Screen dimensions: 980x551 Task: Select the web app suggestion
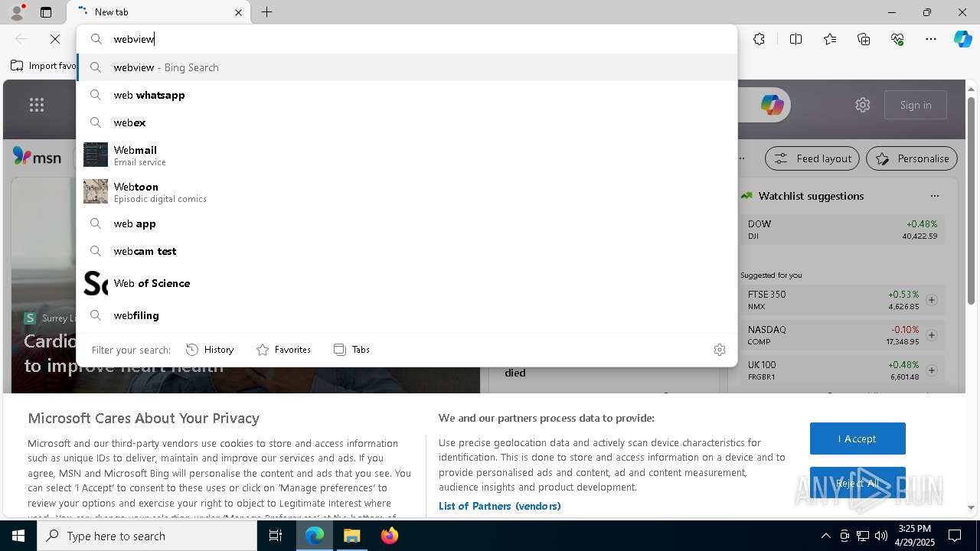coord(407,223)
